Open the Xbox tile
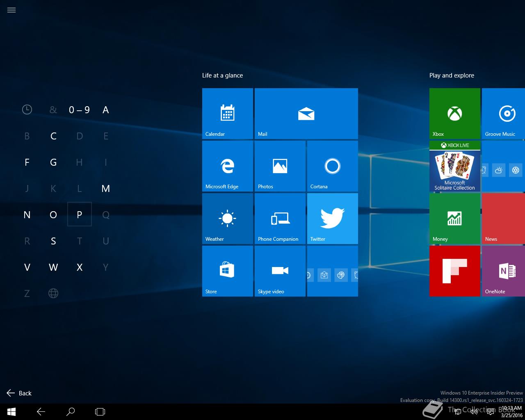Screen dimensions: 525x420 pos(455,114)
